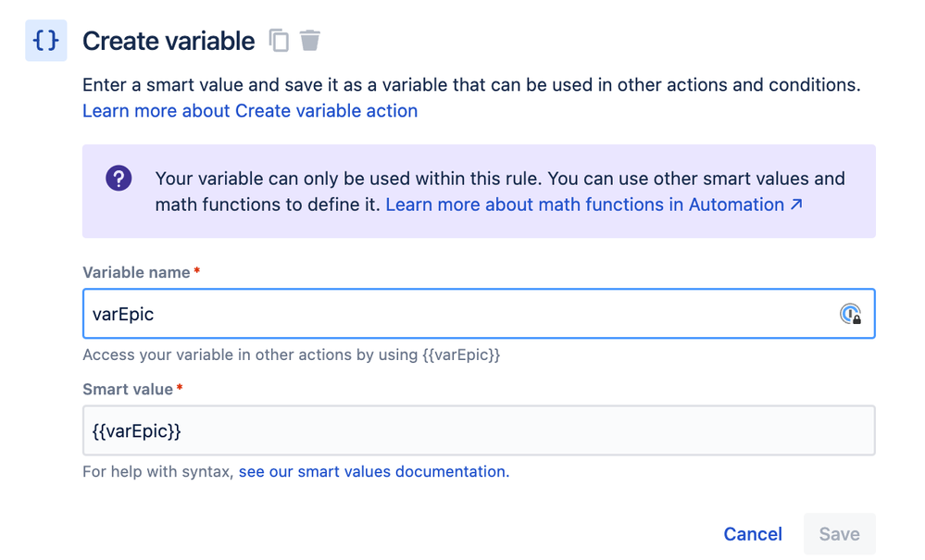Click the curly braces Create variable icon
Screen dimensions: 925x560
point(45,41)
